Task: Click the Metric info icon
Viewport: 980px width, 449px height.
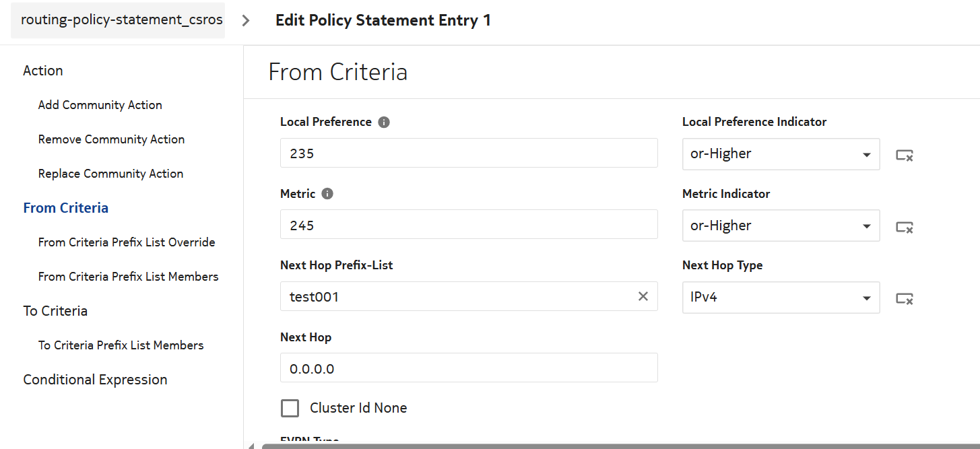Action: (x=327, y=194)
